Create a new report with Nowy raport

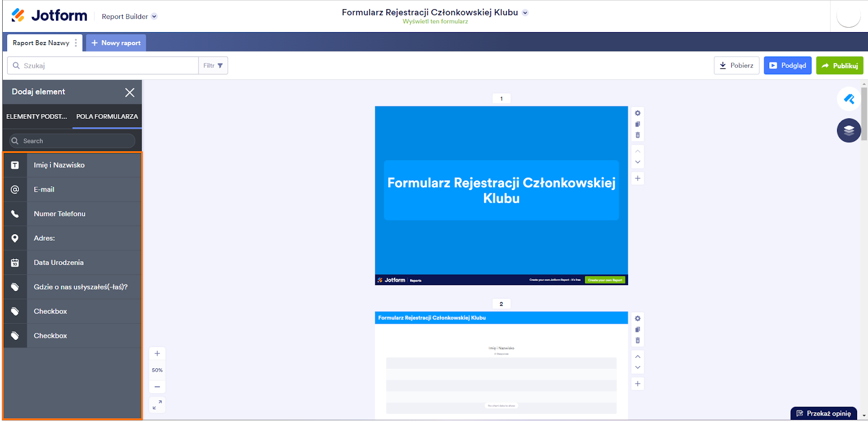[x=116, y=43]
